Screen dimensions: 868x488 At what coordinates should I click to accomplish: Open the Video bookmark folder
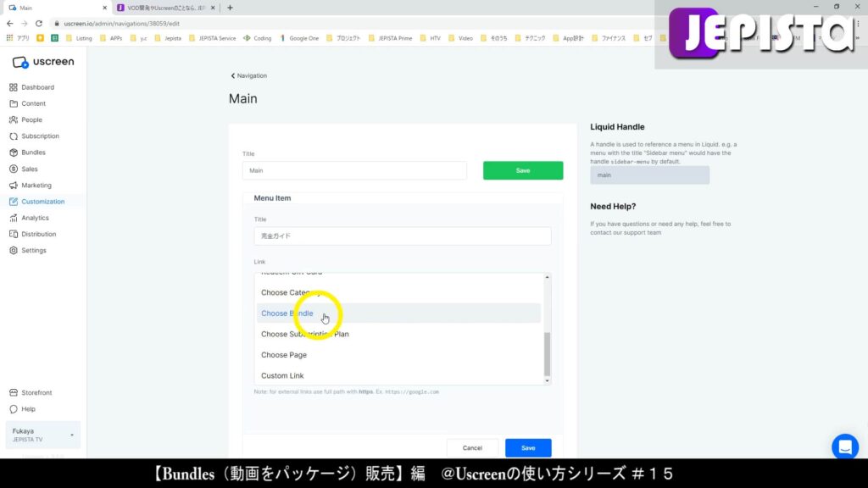[x=460, y=38]
